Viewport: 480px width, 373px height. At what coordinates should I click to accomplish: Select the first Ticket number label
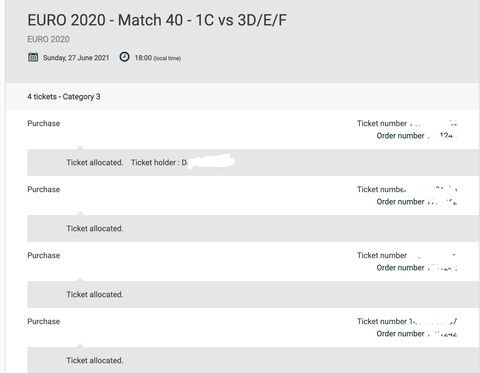point(382,123)
